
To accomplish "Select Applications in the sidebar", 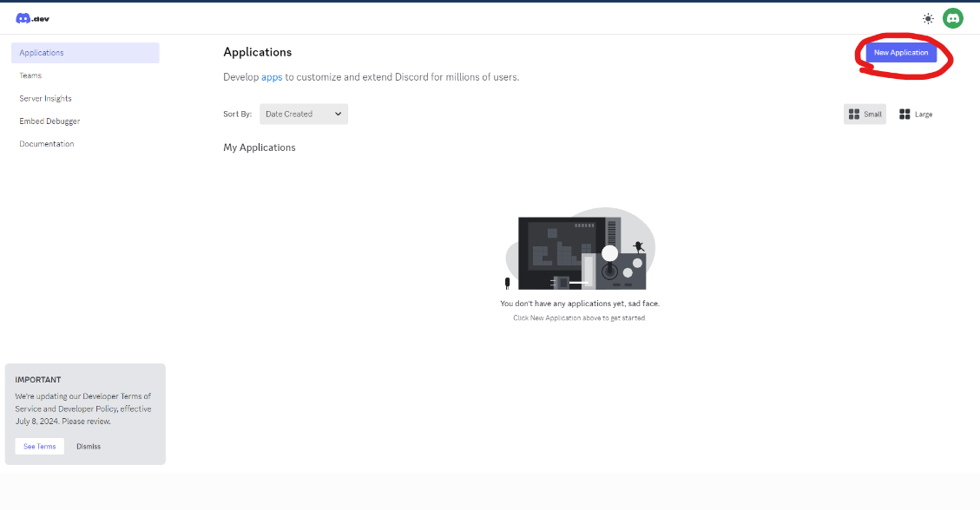I will click(x=85, y=53).
